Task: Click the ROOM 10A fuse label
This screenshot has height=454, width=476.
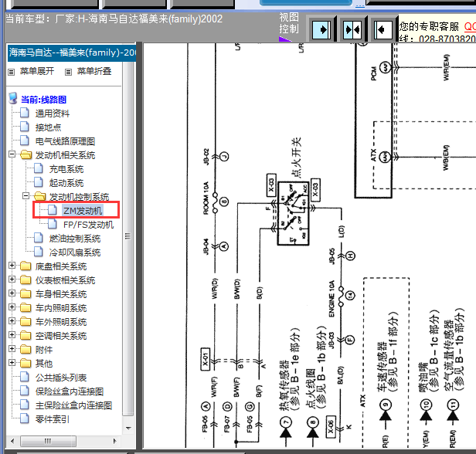Action: (206, 198)
